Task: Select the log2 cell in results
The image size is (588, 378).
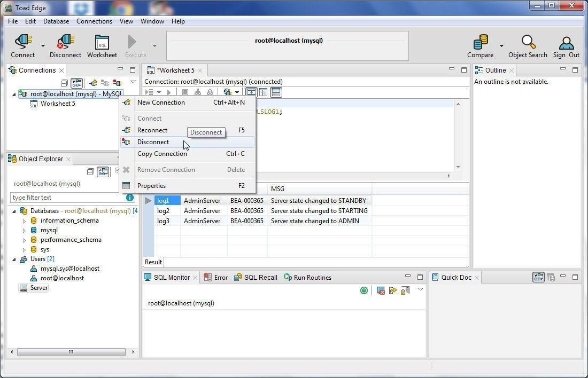Action: click(x=167, y=211)
